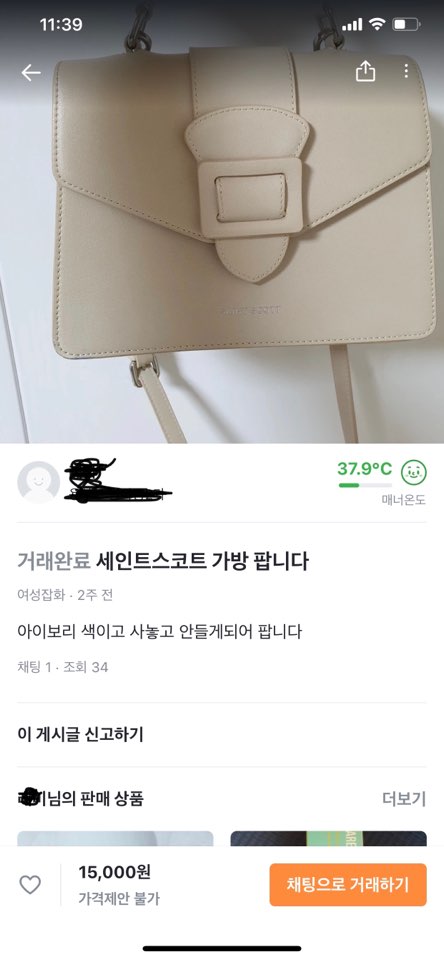Open the right seller product thumbnail
Image resolution: width=444 pixels, height=960 pixels.
(328, 839)
